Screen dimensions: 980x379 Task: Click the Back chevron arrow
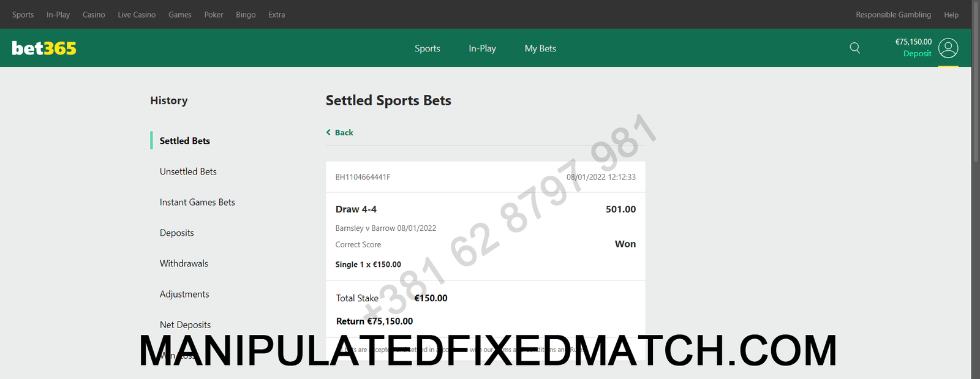(x=328, y=132)
